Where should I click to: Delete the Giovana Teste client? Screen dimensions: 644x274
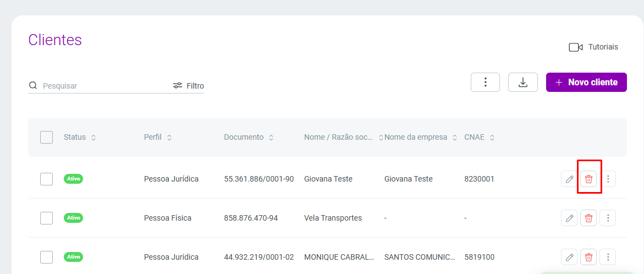tap(588, 179)
